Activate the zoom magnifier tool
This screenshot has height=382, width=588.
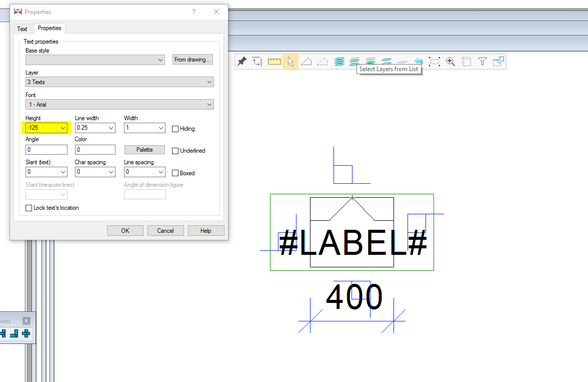[x=450, y=61]
